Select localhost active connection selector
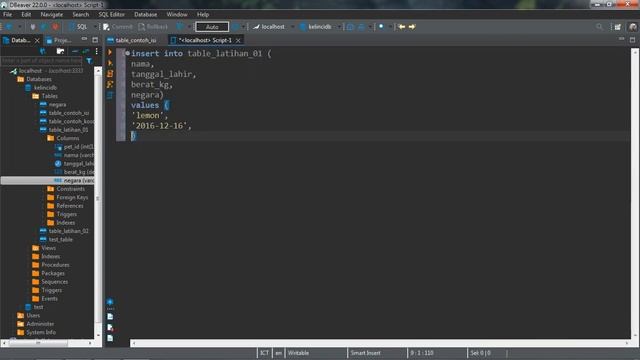This screenshot has height=360, width=640. (269, 27)
